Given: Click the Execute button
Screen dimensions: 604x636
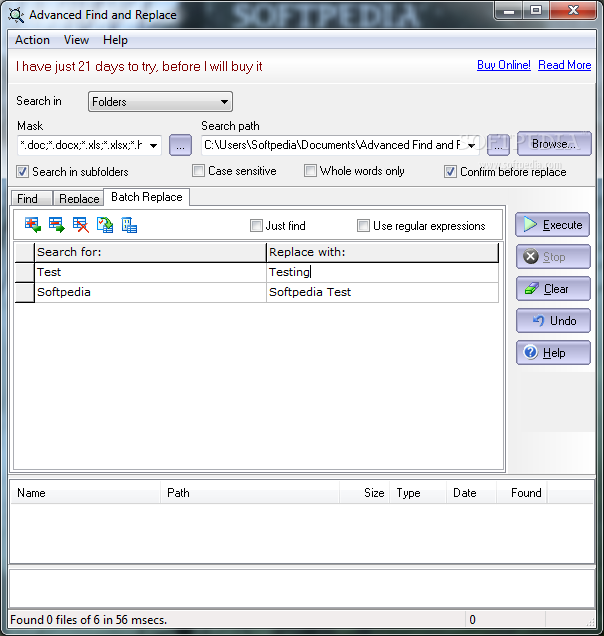Looking at the screenshot, I should pyautogui.click(x=552, y=225).
